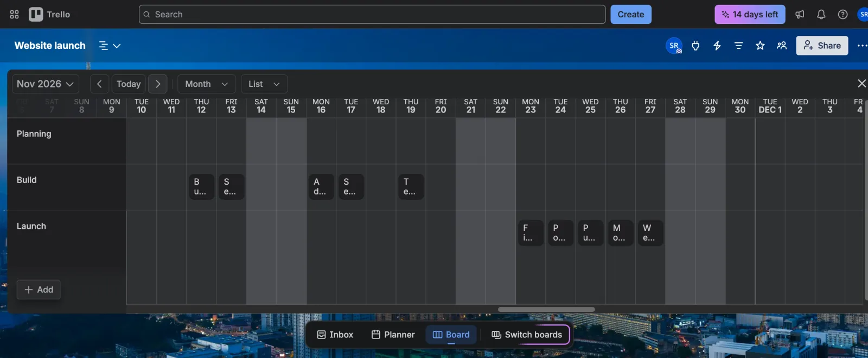868x358 pixels.
Task: Open the Build card on Mon 16
Action: point(321,187)
